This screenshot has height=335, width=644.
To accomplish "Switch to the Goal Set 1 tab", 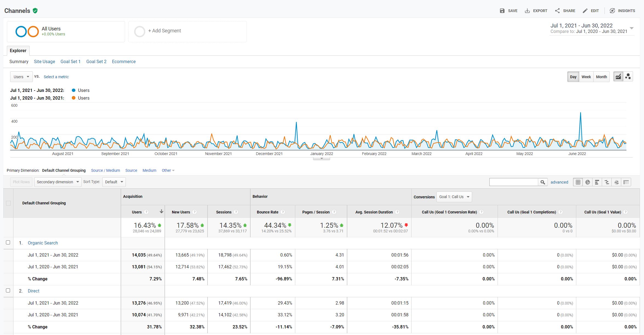I will click(x=70, y=61).
